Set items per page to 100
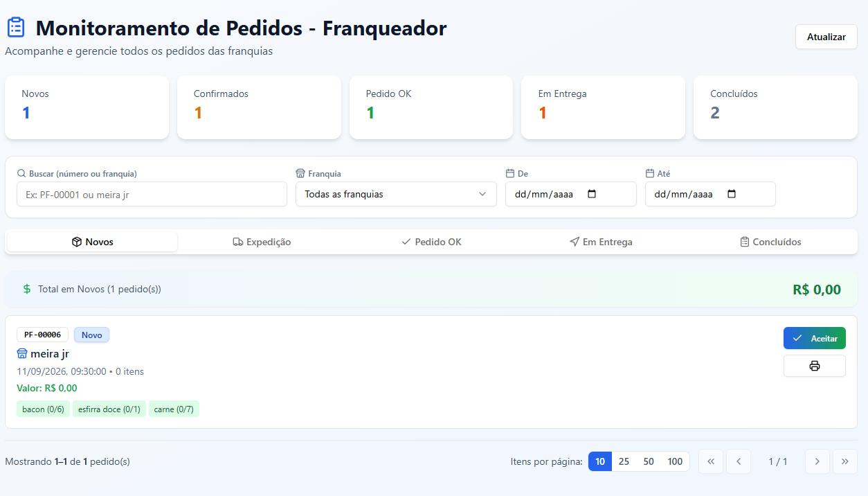868x496 pixels. pos(675,461)
